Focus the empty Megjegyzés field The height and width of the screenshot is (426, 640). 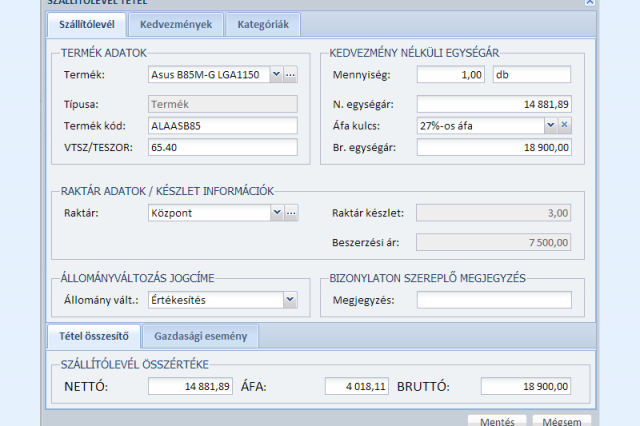click(494, 300)
